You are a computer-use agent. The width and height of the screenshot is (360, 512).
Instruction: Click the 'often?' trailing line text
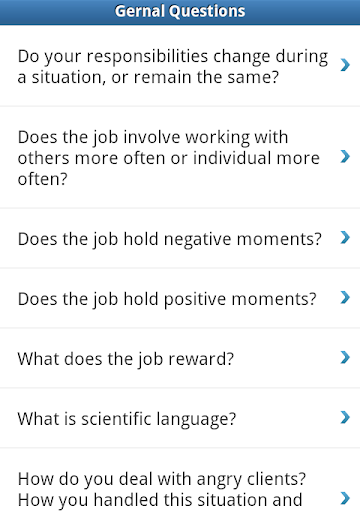tap(42, 179)
